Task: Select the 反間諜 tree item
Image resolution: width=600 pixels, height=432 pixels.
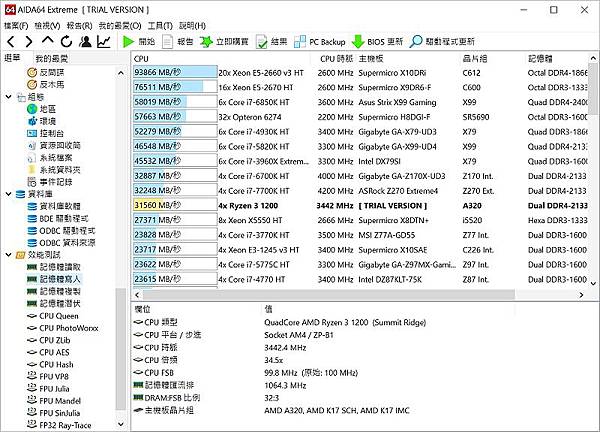Action: pos(46,72)
